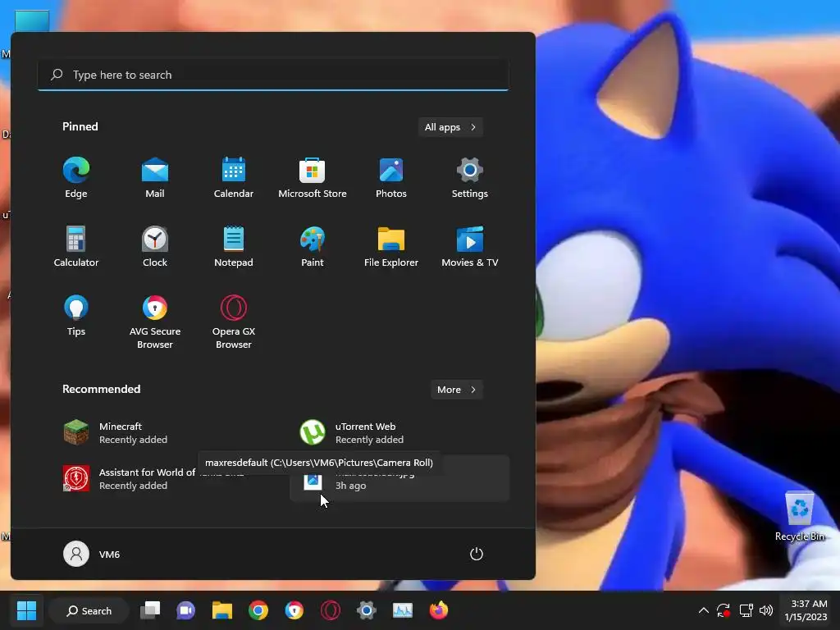Click the Type here to search field
The width and height of the screenshot is (840, 630).
(273, 75)
